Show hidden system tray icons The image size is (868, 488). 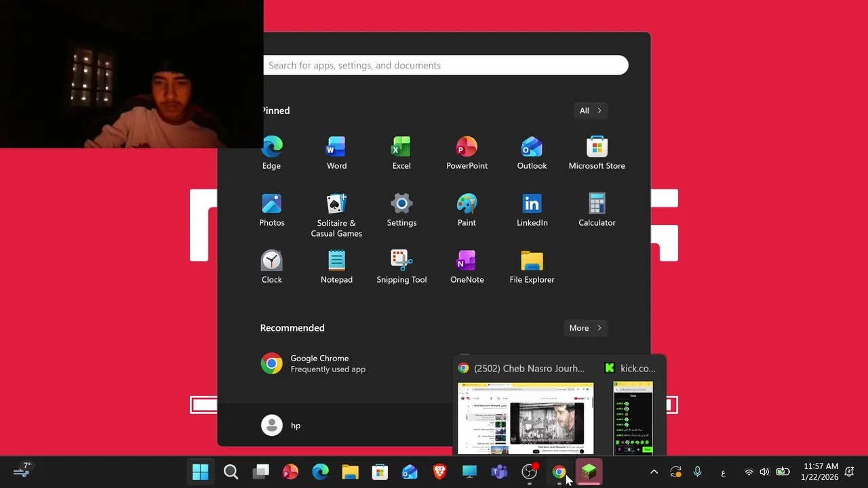coord(654,472)
